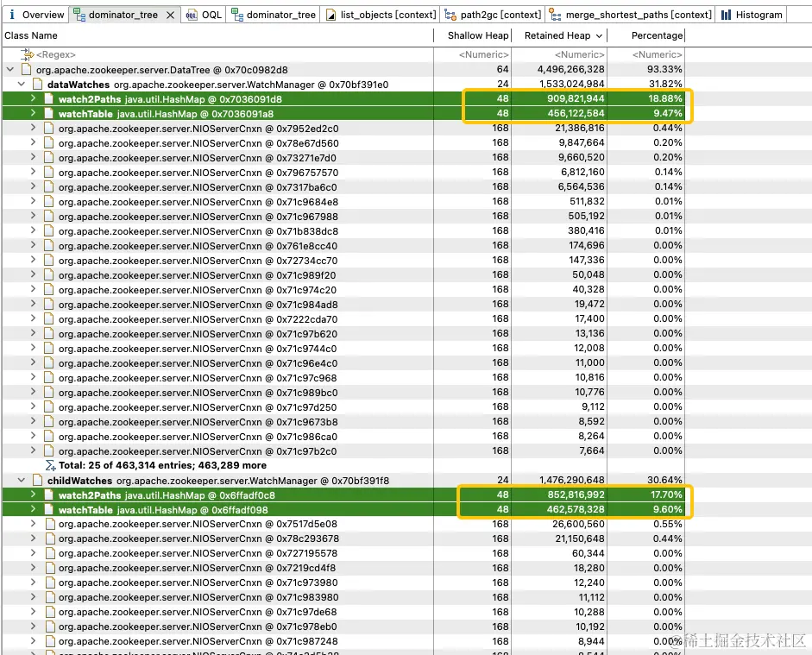
Task: Click the Total entries sigma icon
Action: coord(51,465)
